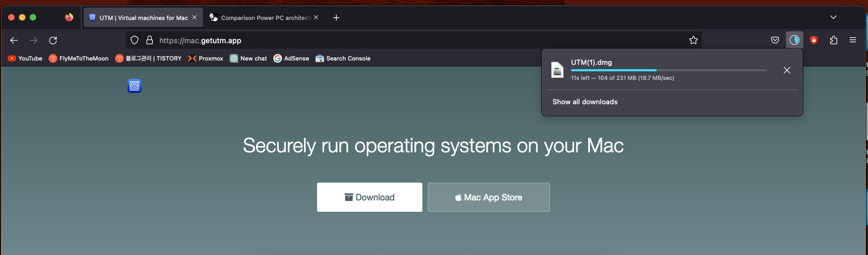Go back to the previous page
The image size is (868, 255).
[14, 41]
